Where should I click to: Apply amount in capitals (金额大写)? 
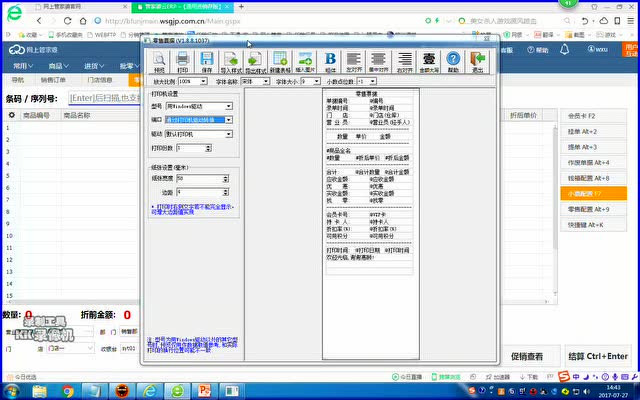(429, 62)
